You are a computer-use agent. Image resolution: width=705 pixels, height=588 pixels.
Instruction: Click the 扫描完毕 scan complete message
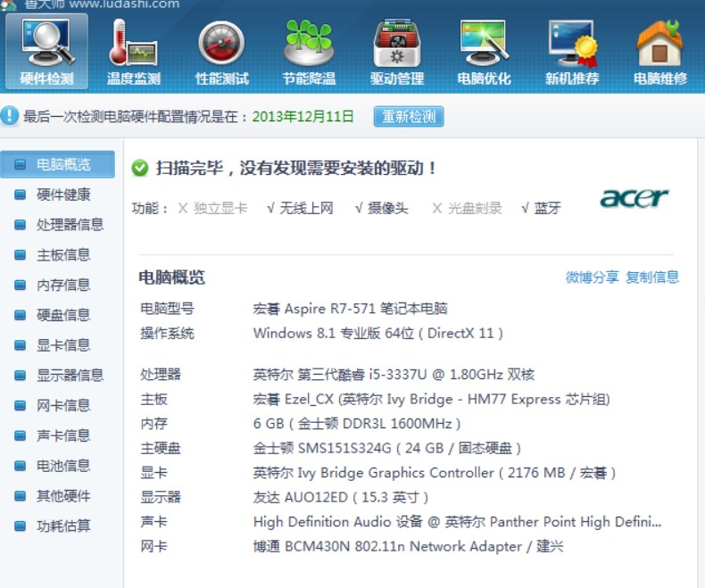tap(295, 168)
